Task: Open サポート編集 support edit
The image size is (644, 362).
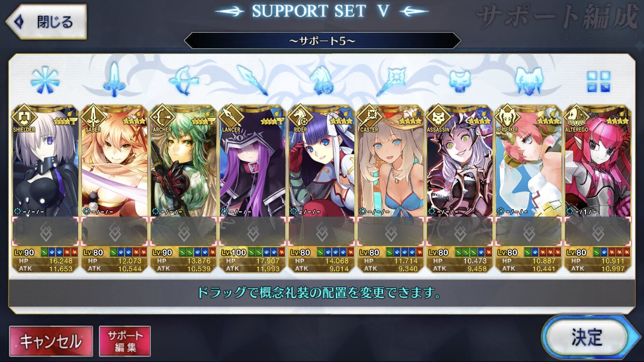Action: coord(125,341)
